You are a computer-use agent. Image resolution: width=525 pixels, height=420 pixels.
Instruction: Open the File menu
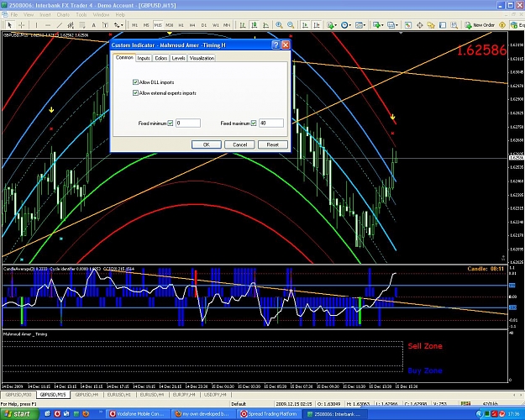click(14, 15)
